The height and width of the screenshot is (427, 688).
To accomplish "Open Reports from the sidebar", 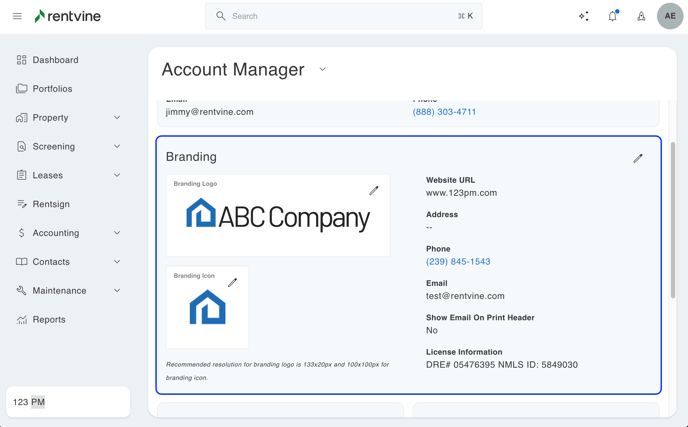I will click(x=49, y=320).
